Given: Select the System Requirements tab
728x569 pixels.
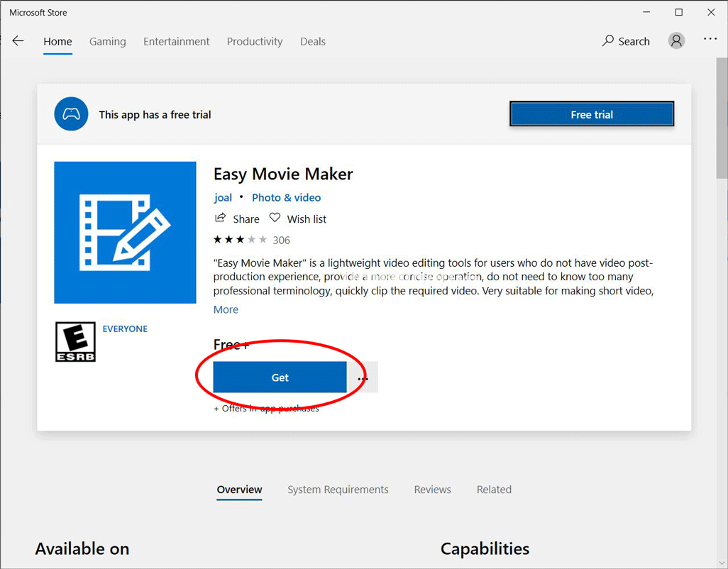Looking at the screenshot, I should click(x=338, y=490).
